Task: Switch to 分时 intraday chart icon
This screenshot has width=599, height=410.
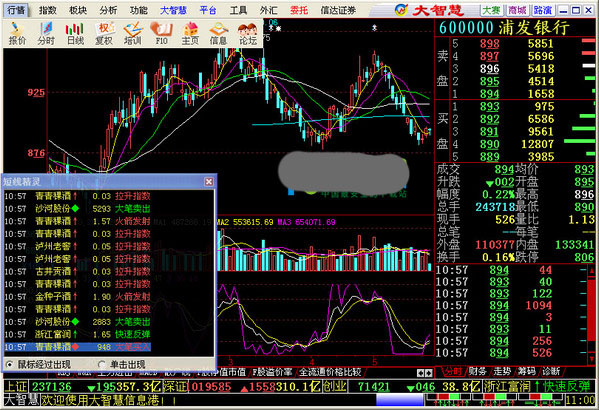Action: click(x=46, y=33)
